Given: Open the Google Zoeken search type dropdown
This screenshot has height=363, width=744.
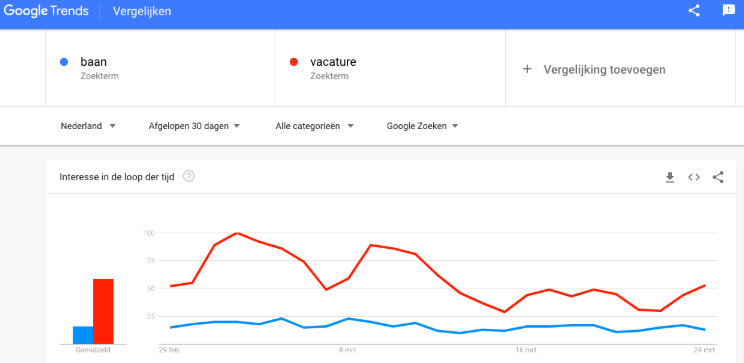Looking at the screenshot, I should 422,126.
